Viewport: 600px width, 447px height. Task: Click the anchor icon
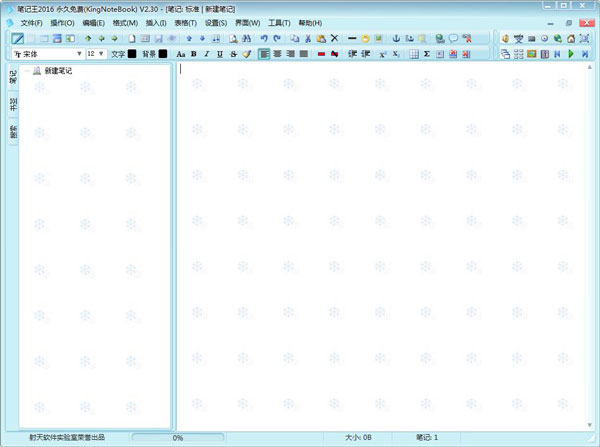(396, 38)
